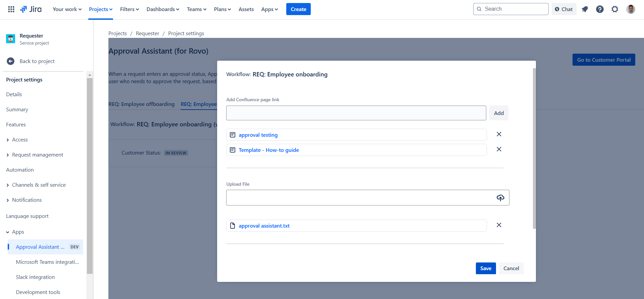
Task: Open Rovo Chat button
Action: (x=564, y=9)
